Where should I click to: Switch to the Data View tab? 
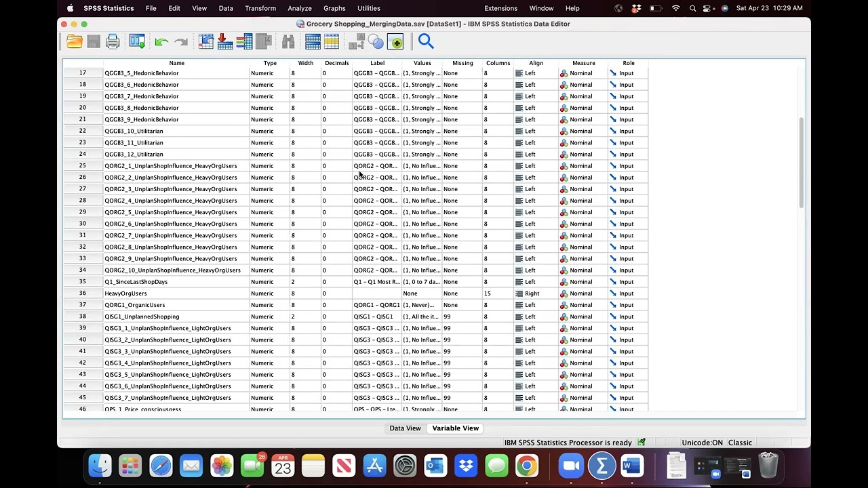[x=406, y=428]
